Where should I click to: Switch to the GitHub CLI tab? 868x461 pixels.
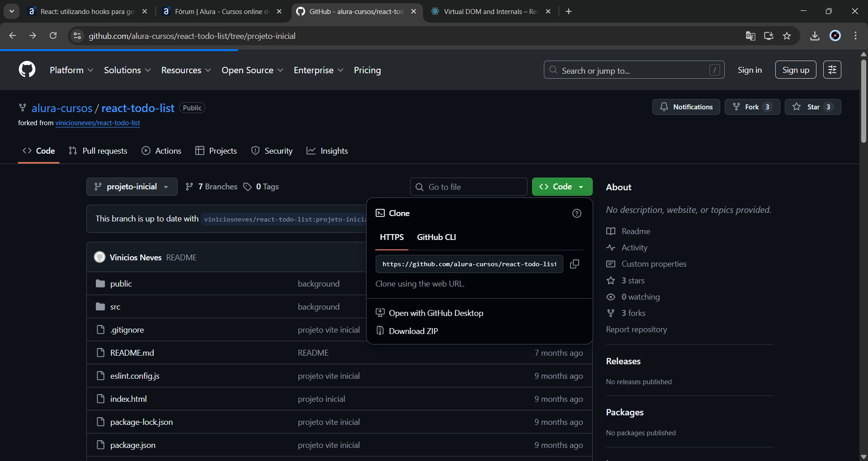tap(436, 237)
